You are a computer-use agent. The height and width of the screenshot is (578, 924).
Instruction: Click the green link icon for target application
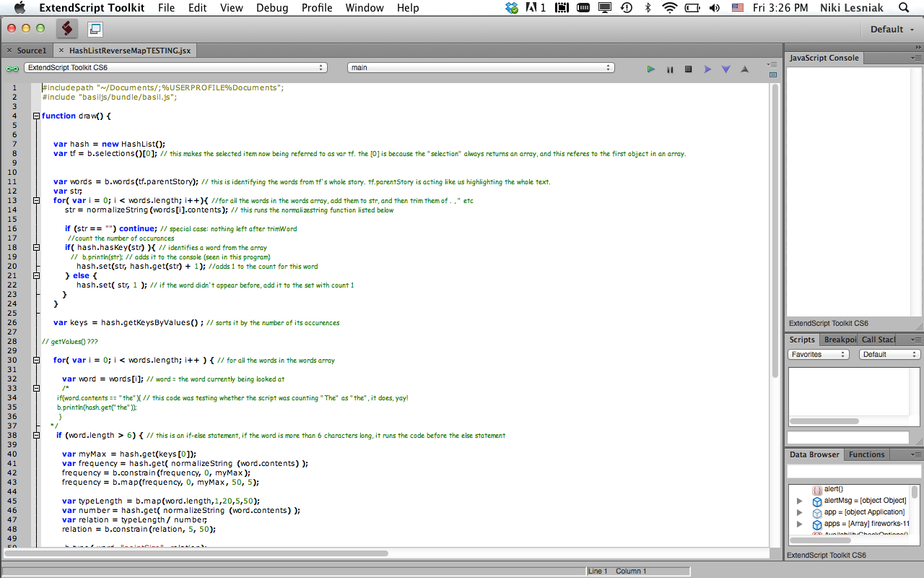pos(12,68)
